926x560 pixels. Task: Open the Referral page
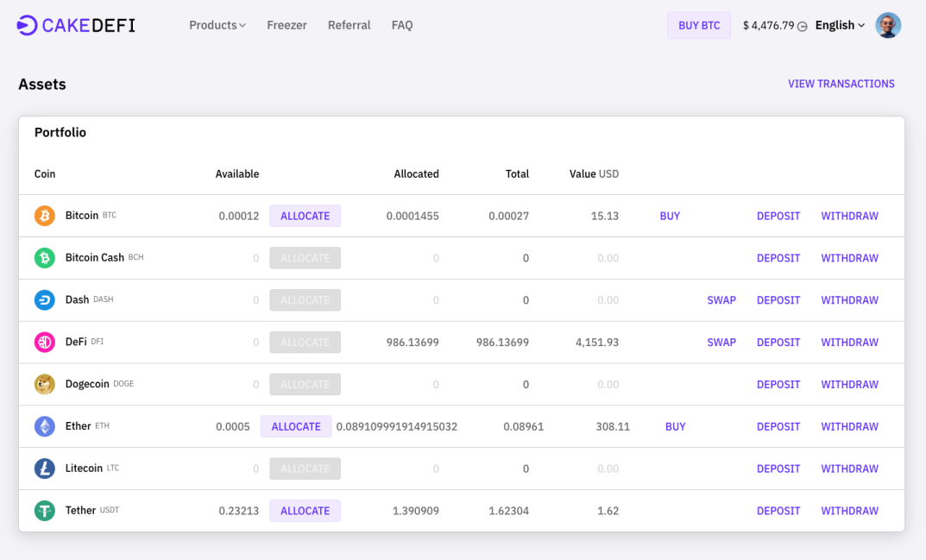pos(349,25)
